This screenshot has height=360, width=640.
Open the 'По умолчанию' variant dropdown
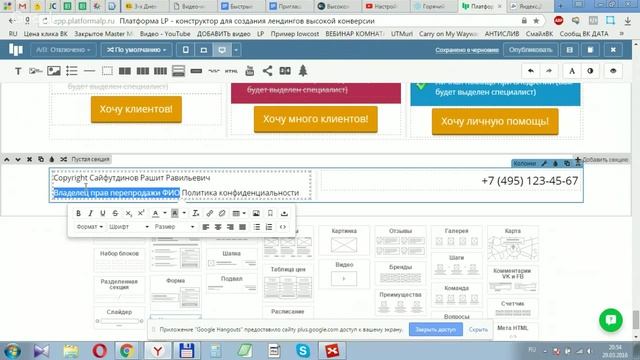137,50
